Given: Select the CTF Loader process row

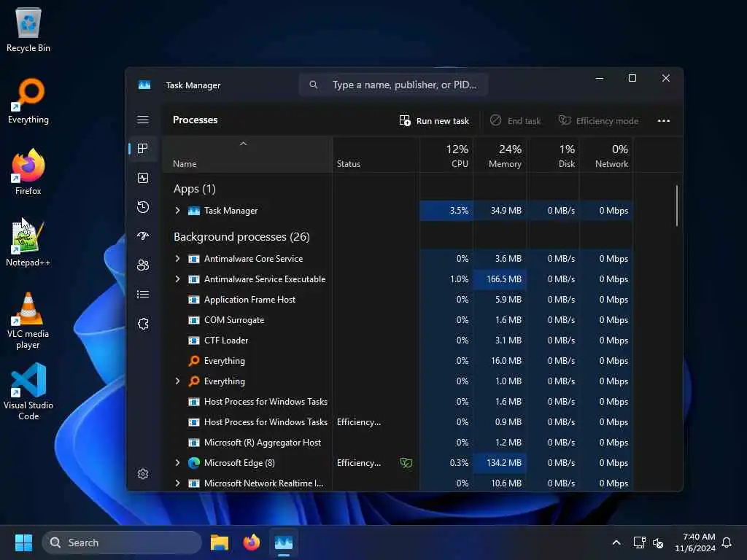Looking at the screenshot, I should 398,341.
